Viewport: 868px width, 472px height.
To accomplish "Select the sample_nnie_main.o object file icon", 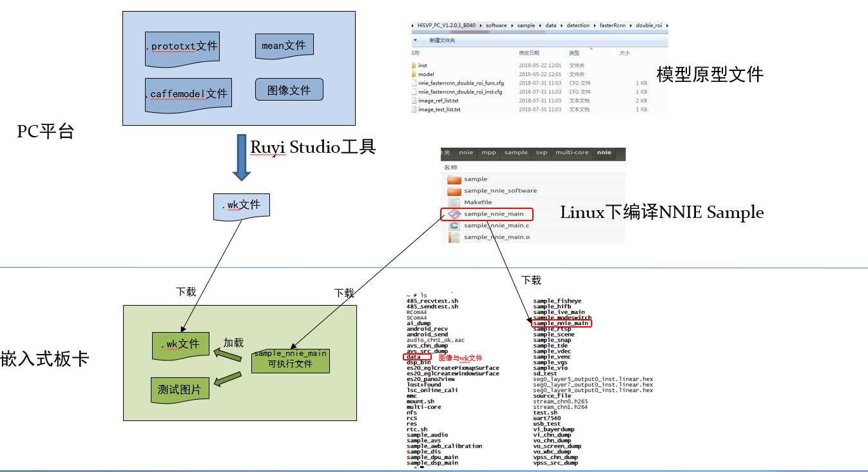I will click(x=454, y=237).
